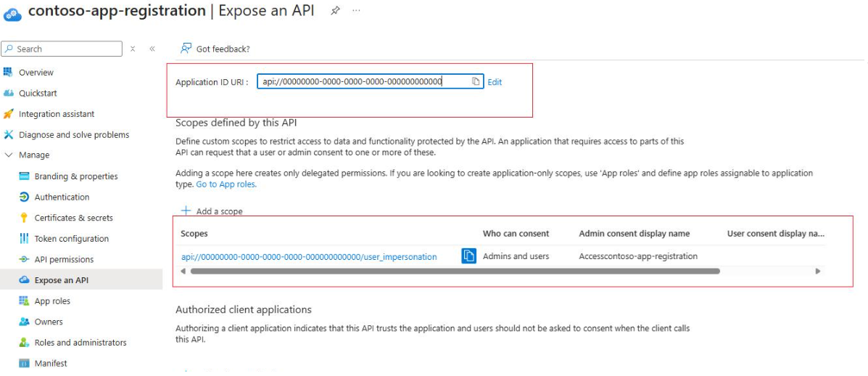Click the Accesscontoso-app-registration cell
Image resolution: width=868 pixels, height=376 pixels.
point(638,256)
